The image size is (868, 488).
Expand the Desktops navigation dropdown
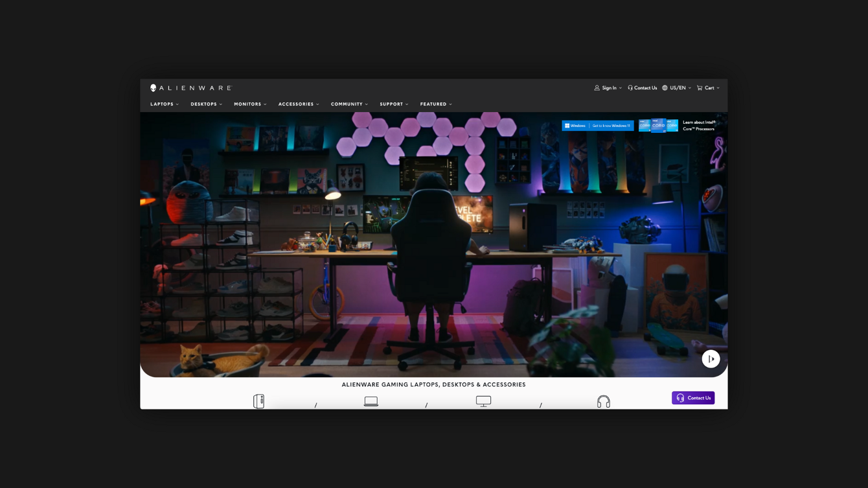pos(206,104)
